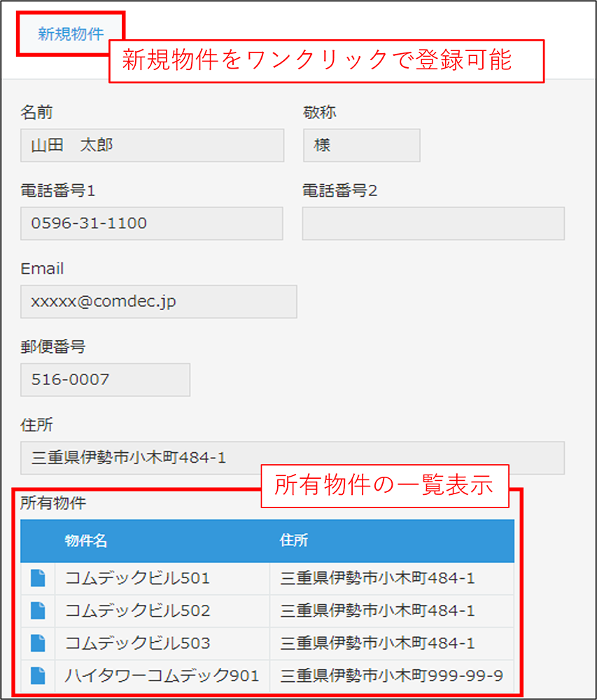Click the topmost document icon in 所有物件 table

click(x=36, y=578)
